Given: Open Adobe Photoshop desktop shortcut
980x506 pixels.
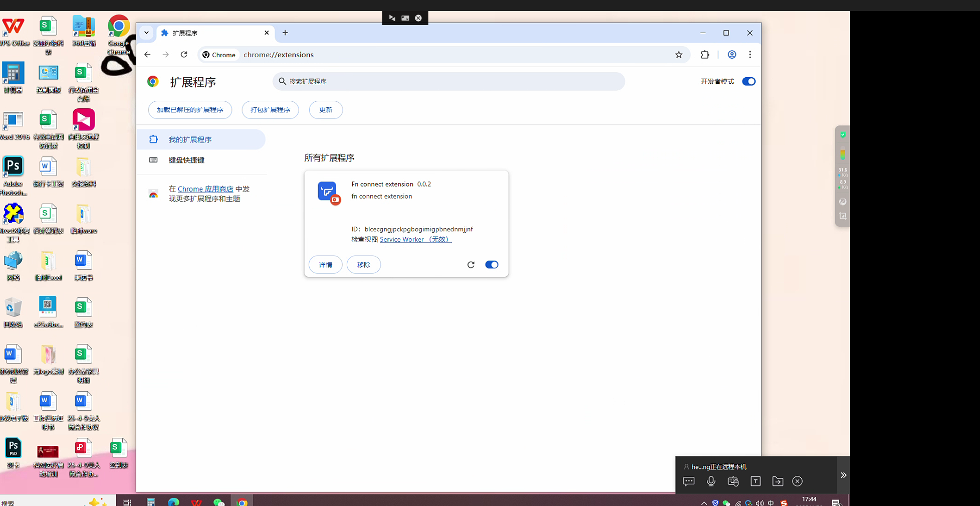Looking at the screenshot, I should point(13,176).
